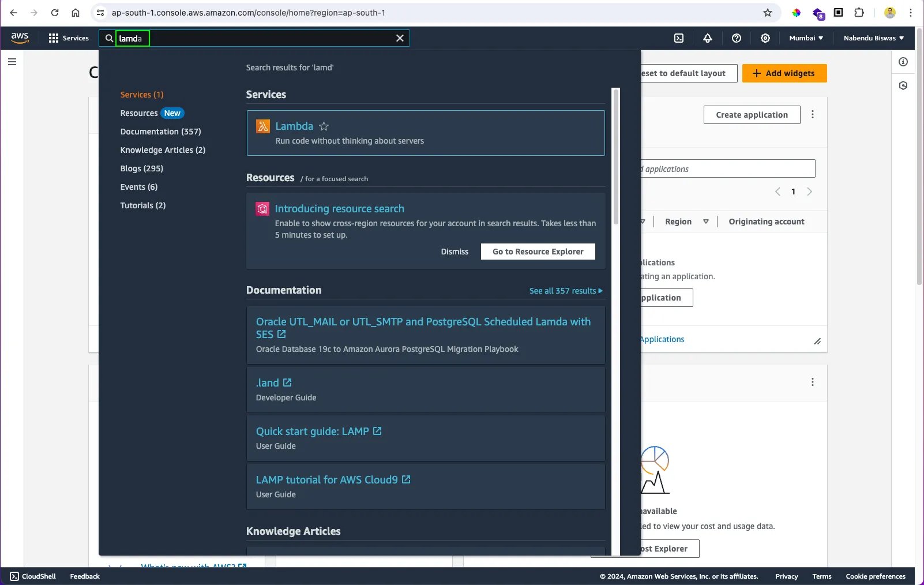Image resolution: width=924 pixels, height=585 pixels.
Task: Click Reset to default layout button
Action: tap(688, 73)
